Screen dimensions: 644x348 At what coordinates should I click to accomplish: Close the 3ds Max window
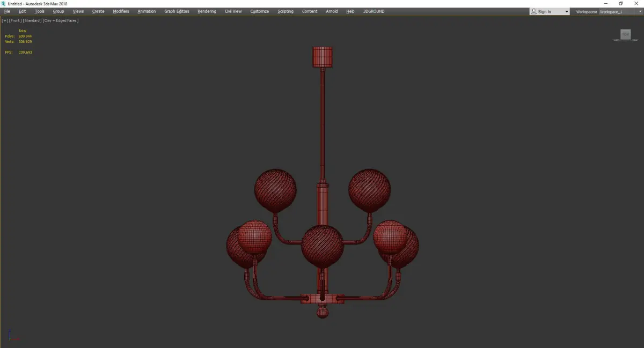click(x=636, y=3)
